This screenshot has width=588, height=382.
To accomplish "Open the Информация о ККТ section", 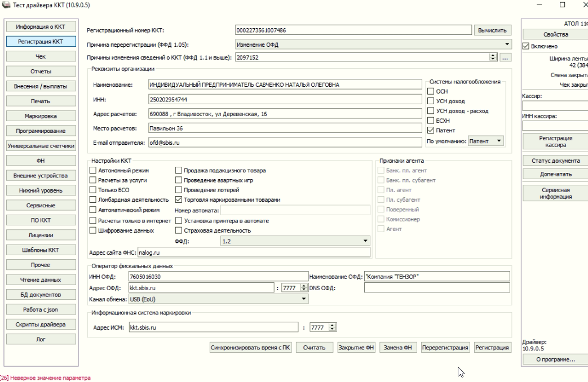I will pyautogui.click(x=41, y=26).
